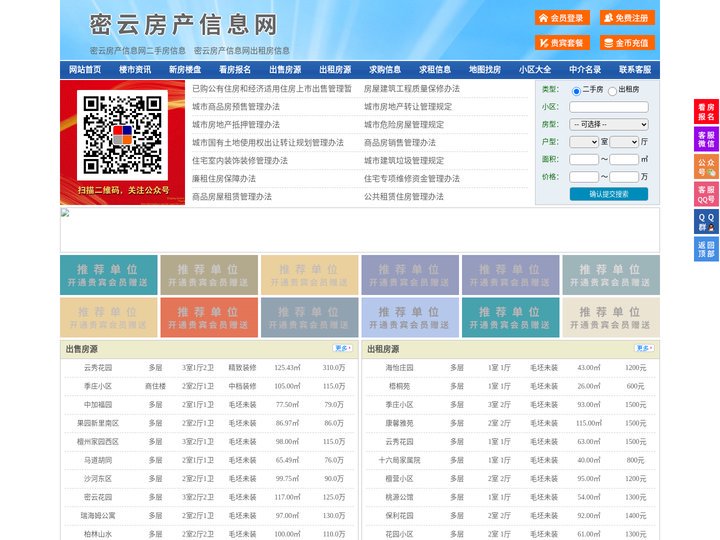Open link 房屋建筑工程质量保修办法
The image size is (720, 540).
[412, 89]
